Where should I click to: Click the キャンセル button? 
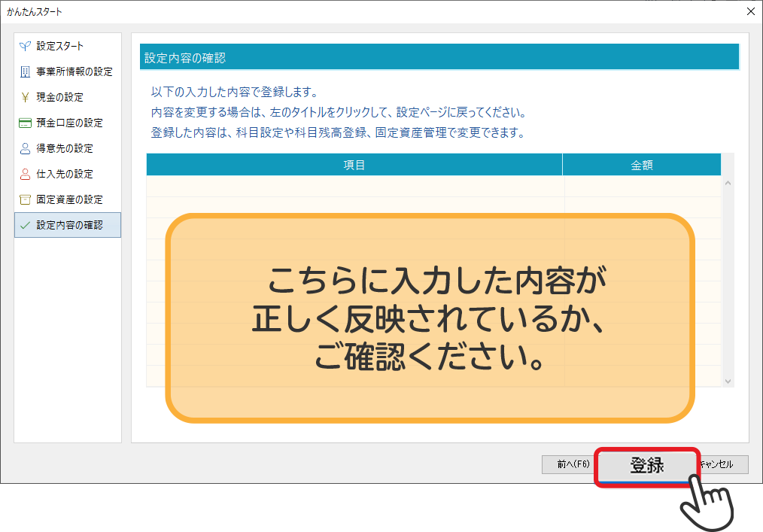(x=724, y=464)
